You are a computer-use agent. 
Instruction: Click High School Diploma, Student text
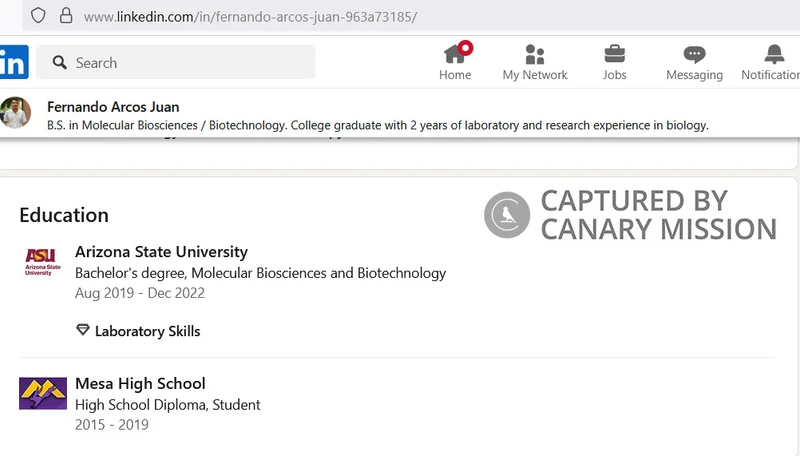(167, 405)
